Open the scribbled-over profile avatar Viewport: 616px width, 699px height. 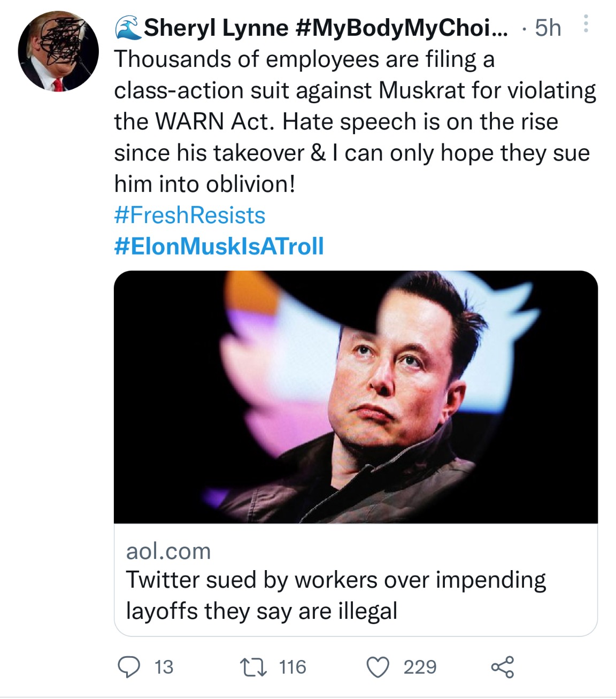[x=58, y=52]
